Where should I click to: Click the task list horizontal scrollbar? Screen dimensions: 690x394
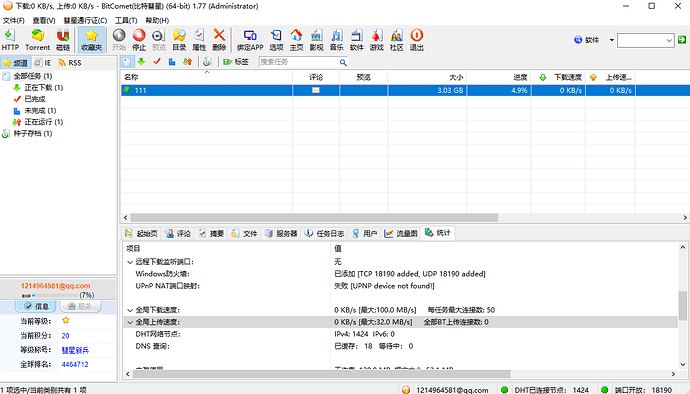(314, 217)
